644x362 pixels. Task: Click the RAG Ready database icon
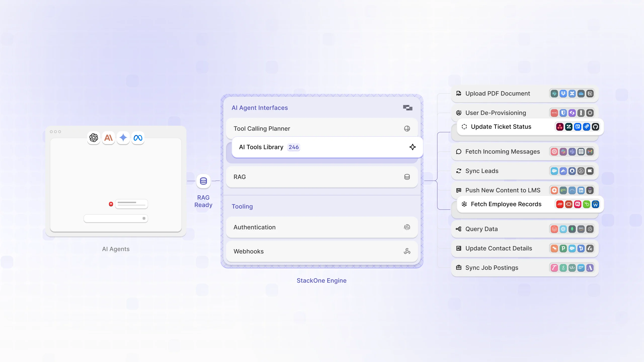pyautogui.click(x=203, y=181)
